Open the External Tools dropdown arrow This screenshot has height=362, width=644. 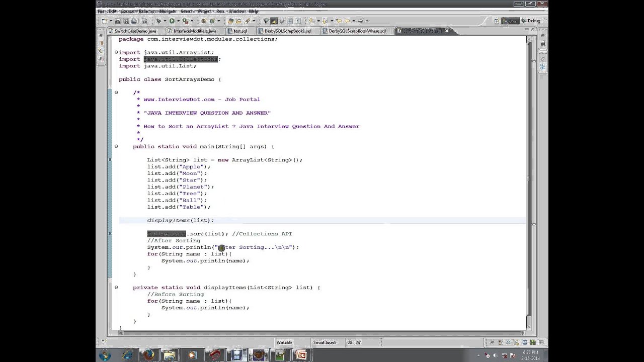[x=192, y=21]
